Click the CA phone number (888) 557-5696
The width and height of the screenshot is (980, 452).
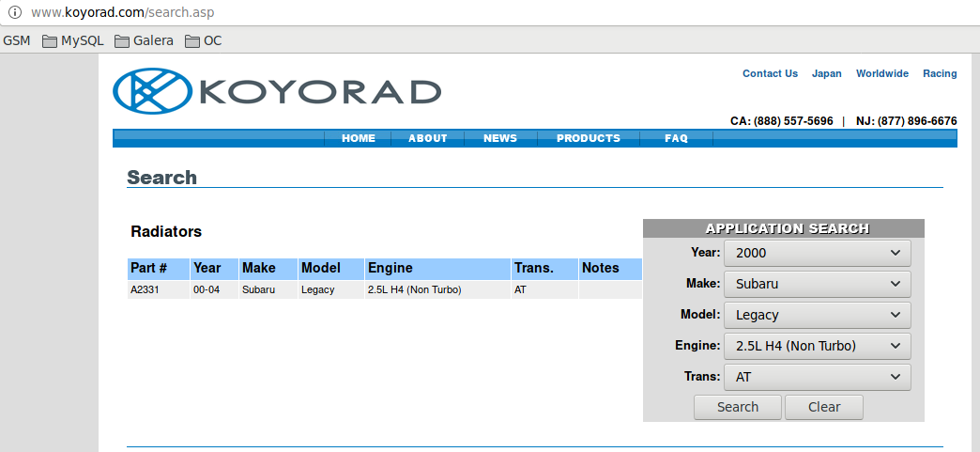click(x=793, y=121)
